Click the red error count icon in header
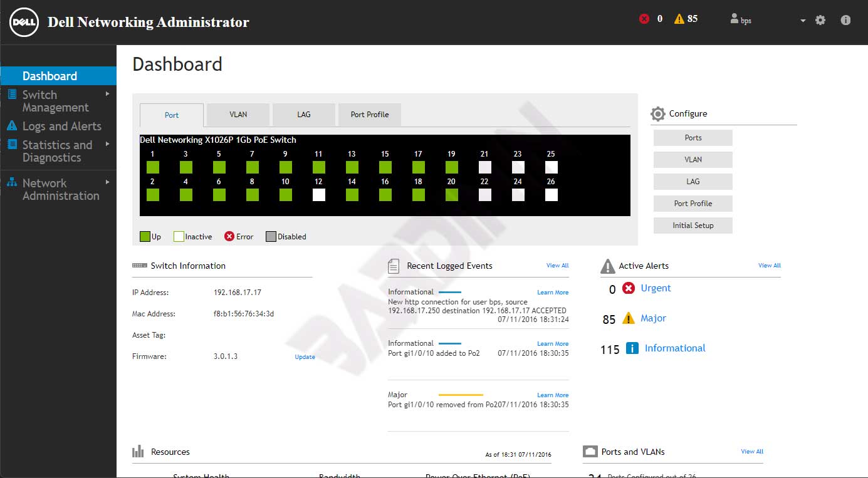The height and width of the screenshot is (478, 868). click(644, 19)
